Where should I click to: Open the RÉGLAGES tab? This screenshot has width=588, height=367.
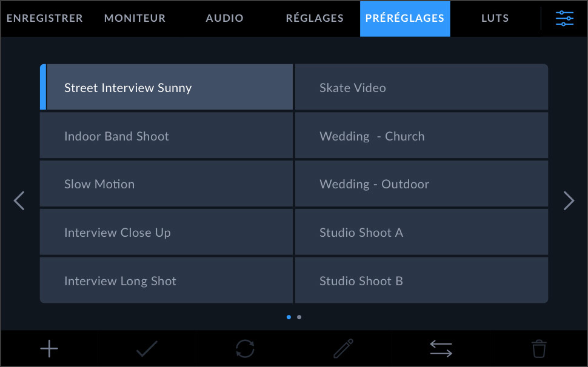[315, 18]
